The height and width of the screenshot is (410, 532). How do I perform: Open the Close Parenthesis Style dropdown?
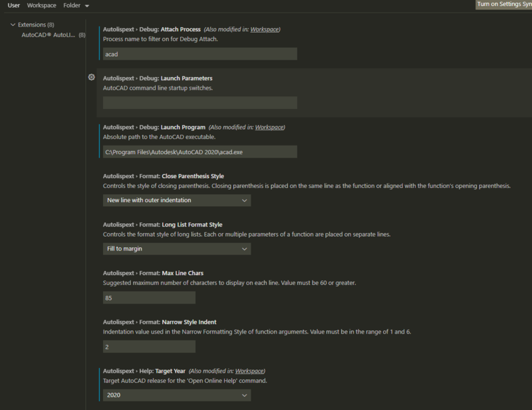(177, 200)
